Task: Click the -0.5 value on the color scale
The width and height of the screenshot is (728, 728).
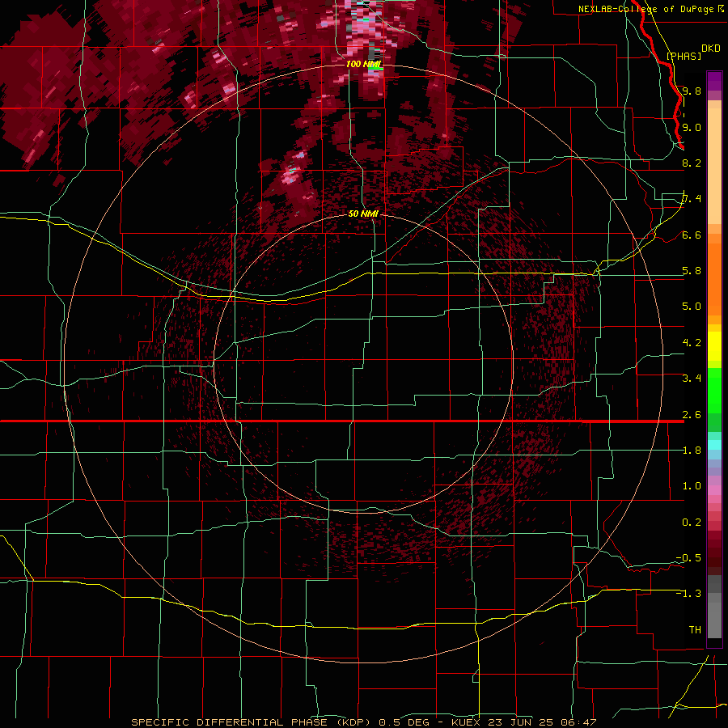Action: [x=688, y=558]
